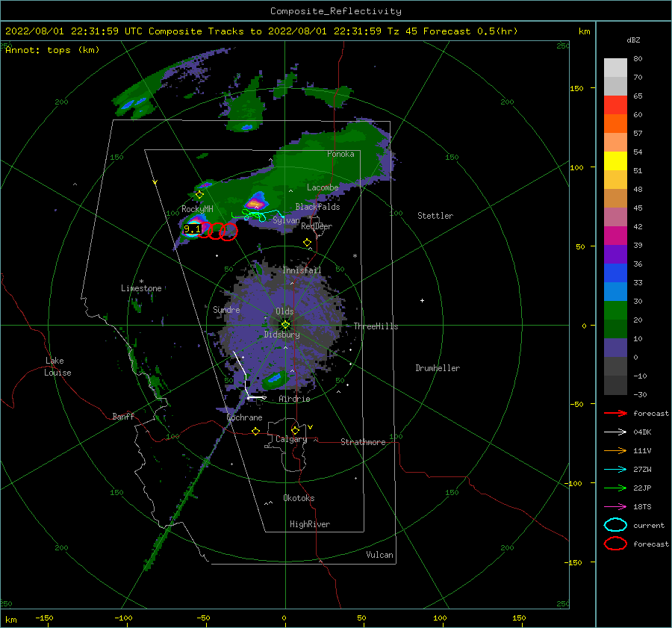Click the Drumheller town label
The width and height of the screenshot is (672, 628).
pos(438,368)
